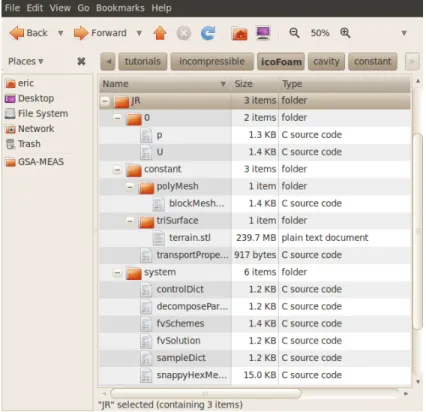
Task: Open the Help menu
Action: coord(161,8)
